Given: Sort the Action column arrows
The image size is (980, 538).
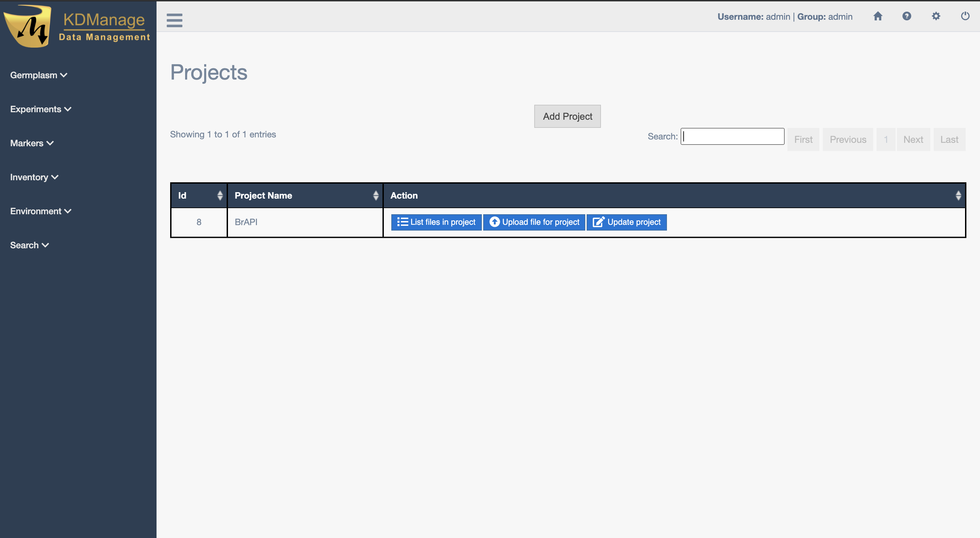Looking at the screenshot, I should click(x=958, y=196).
